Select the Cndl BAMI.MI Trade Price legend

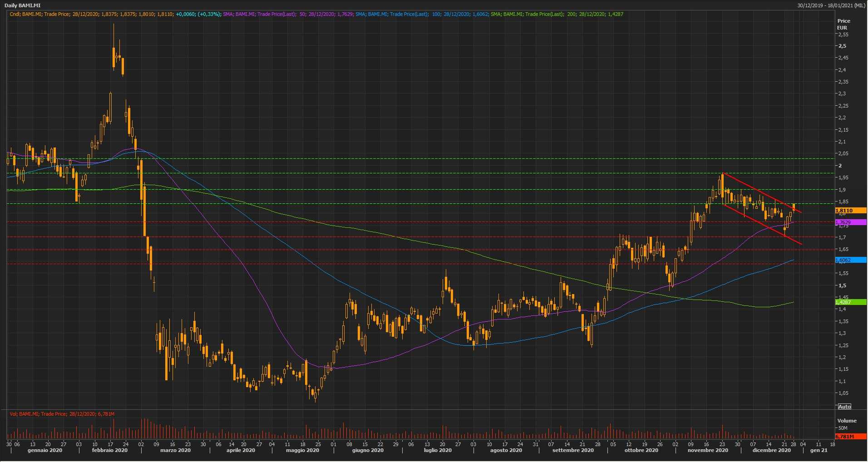(x=115, y=14)
